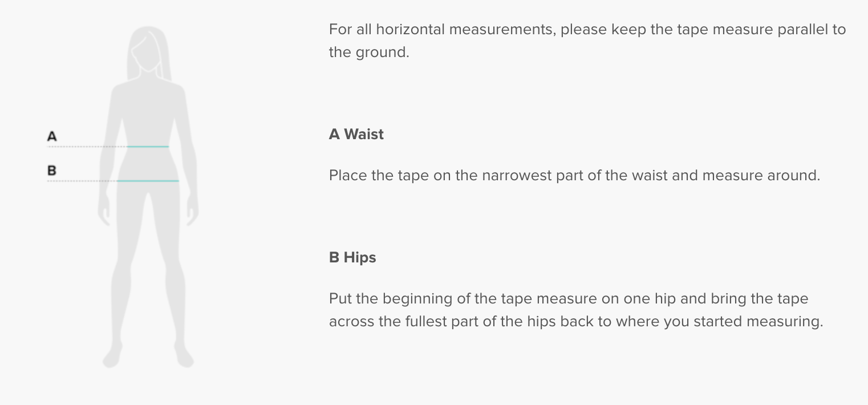The width and height of the screenshot is (868, 405).
Task: Select the teal hips measurement line
Action: tap(148, 181)
